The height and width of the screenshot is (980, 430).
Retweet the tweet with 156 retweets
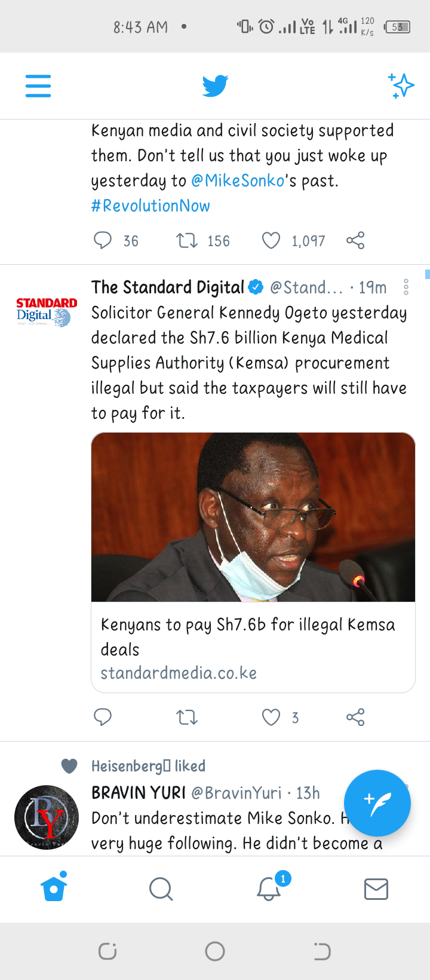coord(187,241)
